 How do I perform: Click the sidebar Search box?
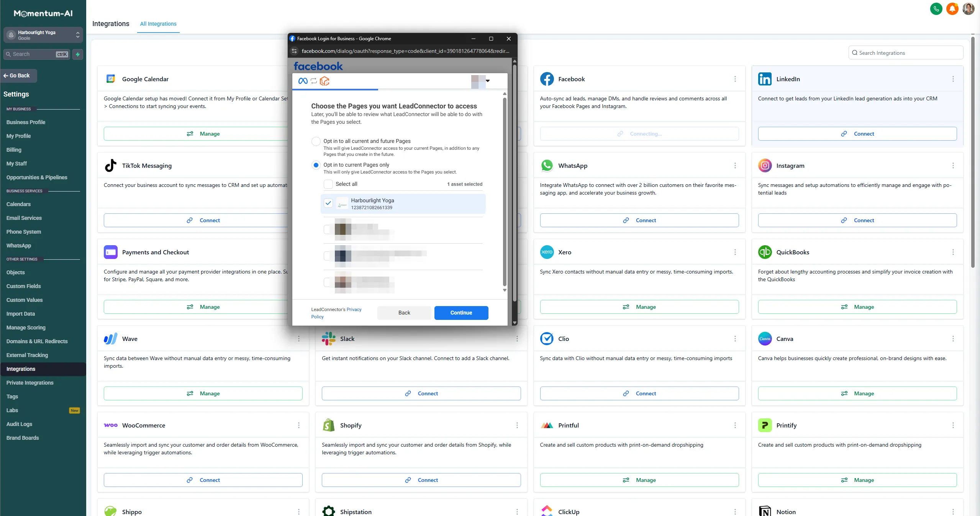[37, 54]
